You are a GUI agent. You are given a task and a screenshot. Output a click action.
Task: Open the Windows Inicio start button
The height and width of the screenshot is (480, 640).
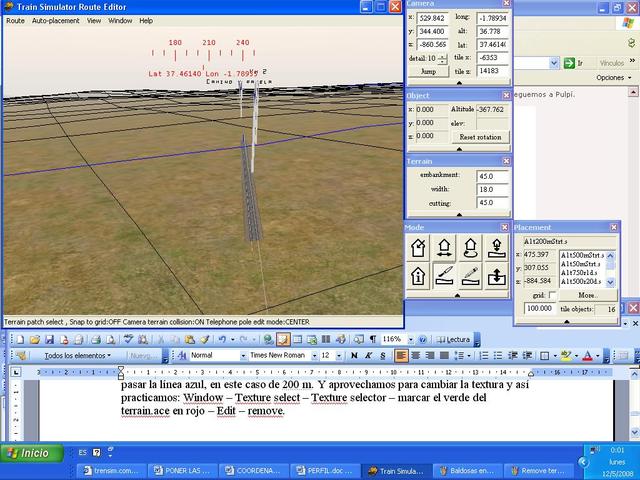click(x=28, y=453)
